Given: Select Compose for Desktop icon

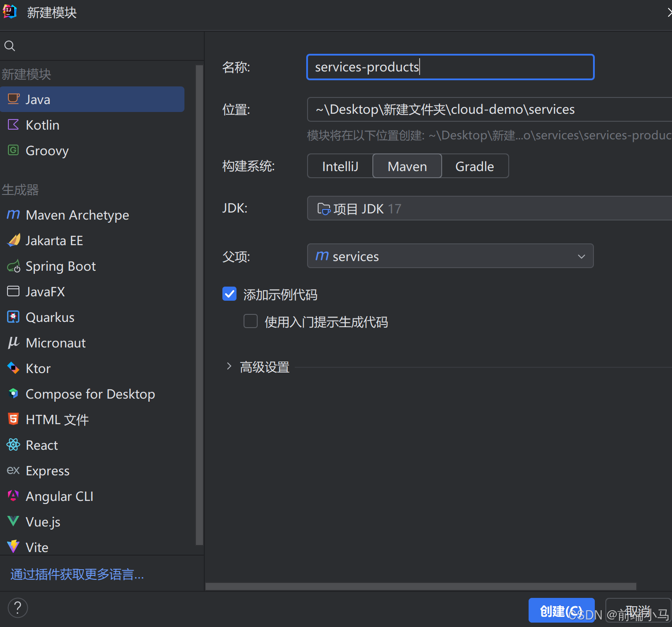Looking at the screenshot, I should (14, 393).
